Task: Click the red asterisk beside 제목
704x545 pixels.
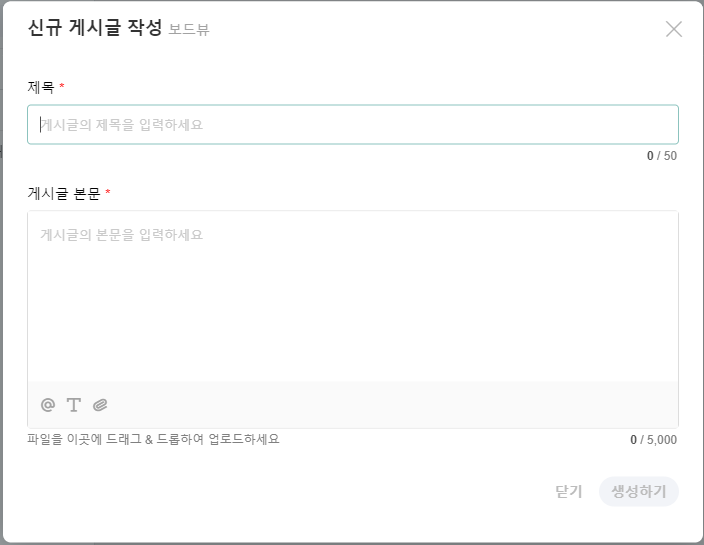Action: pyautogui.click(x=62, y=88)
